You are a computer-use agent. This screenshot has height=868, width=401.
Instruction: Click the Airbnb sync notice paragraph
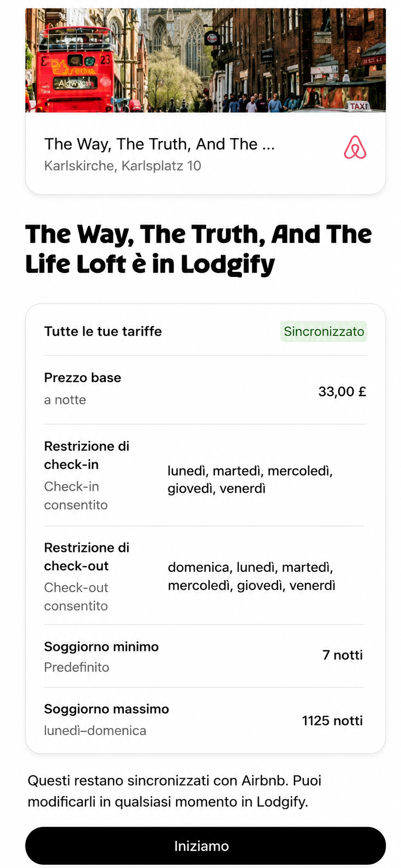pos(175,791)
